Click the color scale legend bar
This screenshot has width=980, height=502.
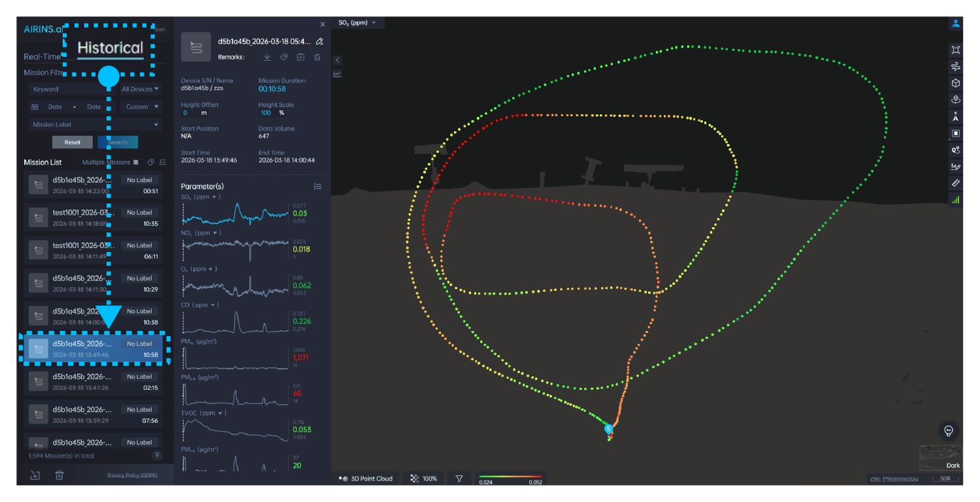[510, 478]
